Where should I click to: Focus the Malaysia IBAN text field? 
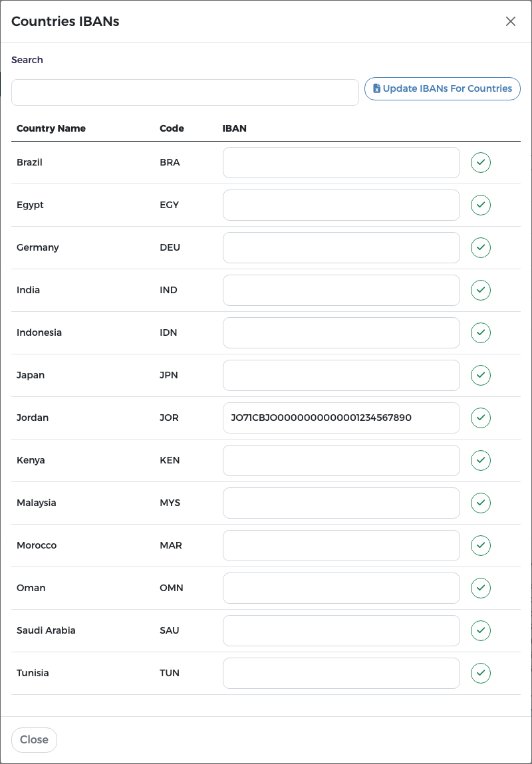point(342,503)
